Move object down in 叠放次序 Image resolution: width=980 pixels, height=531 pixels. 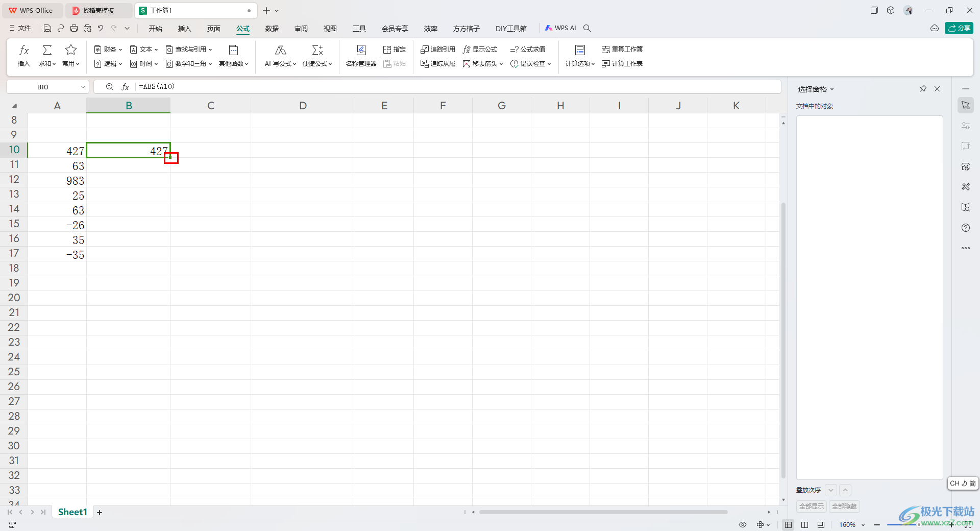click(831, 490)
